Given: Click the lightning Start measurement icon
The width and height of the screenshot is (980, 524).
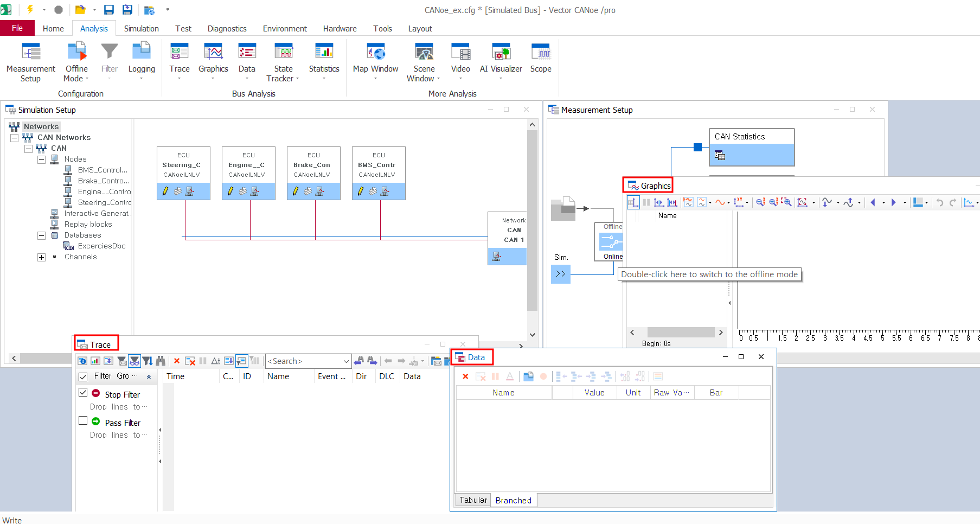Looking at the screenshot, I should tap(30, 10).
